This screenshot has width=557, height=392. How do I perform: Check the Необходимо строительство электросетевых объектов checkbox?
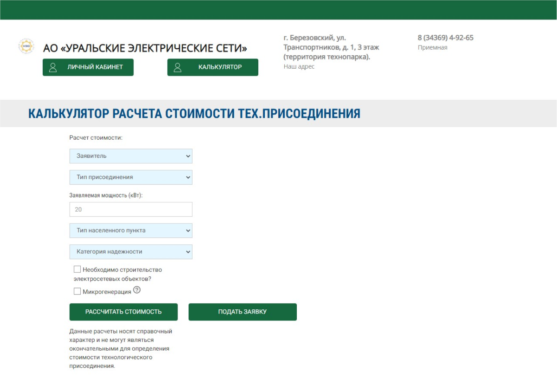(77, 269)
